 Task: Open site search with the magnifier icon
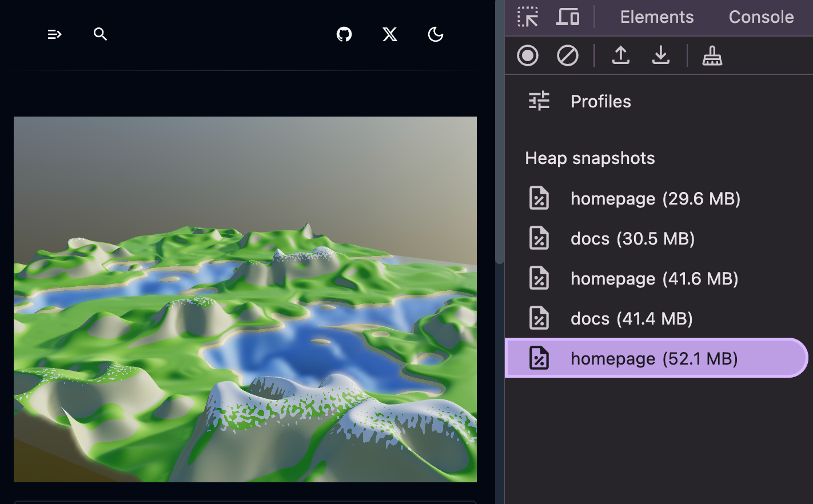[x=100, y=34]
